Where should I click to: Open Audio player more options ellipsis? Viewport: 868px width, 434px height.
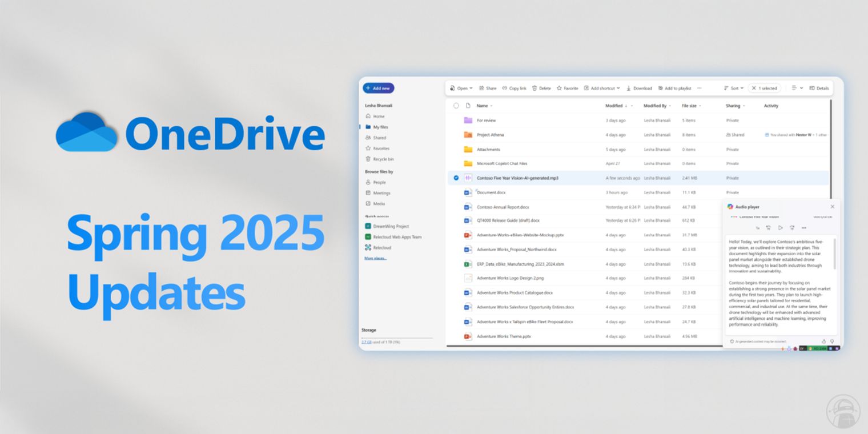pyautogui.click(x=804, y=228)
